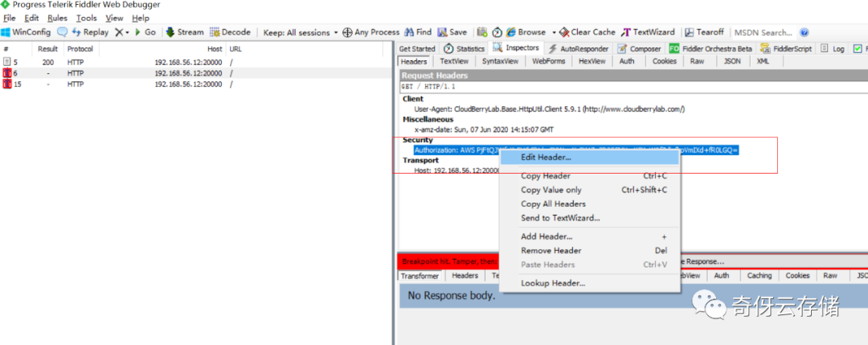
Task: Select request Auth tab
Action: click(x=627, y=61)
